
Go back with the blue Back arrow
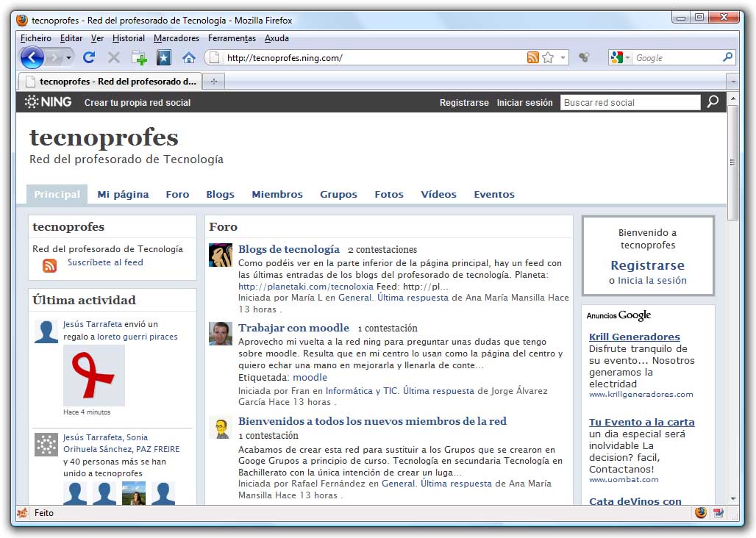(32, 58)
